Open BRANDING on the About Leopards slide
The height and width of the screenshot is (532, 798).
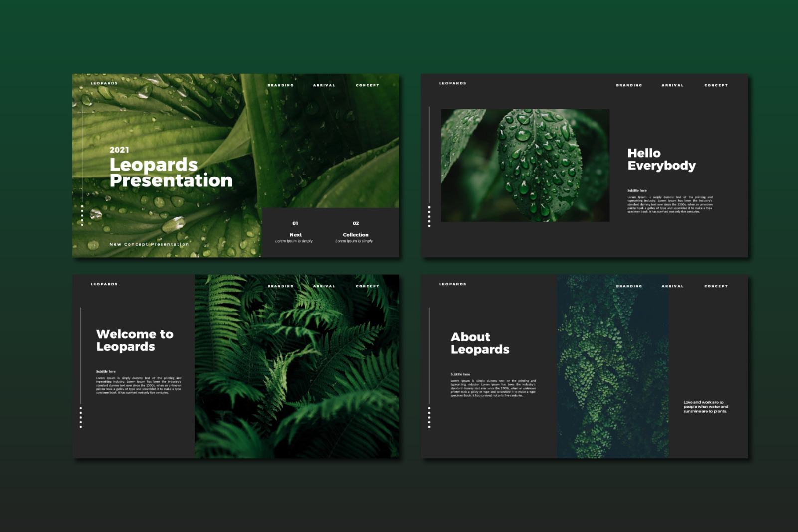coord(629,286)
